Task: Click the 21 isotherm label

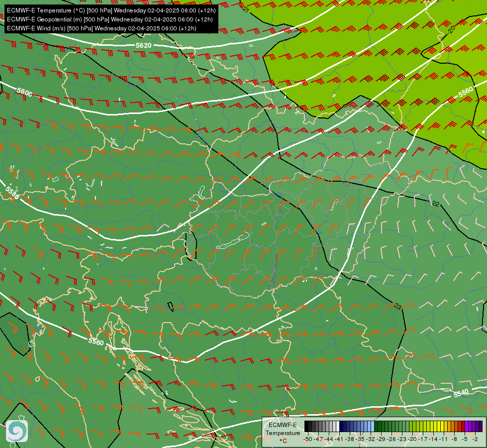Action: (x=246, y=9)
